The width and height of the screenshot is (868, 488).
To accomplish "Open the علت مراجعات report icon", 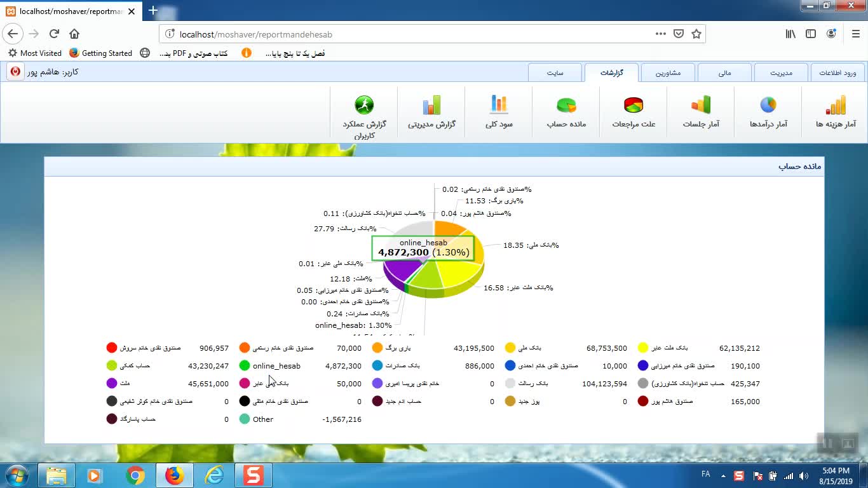I will [634, 105].
